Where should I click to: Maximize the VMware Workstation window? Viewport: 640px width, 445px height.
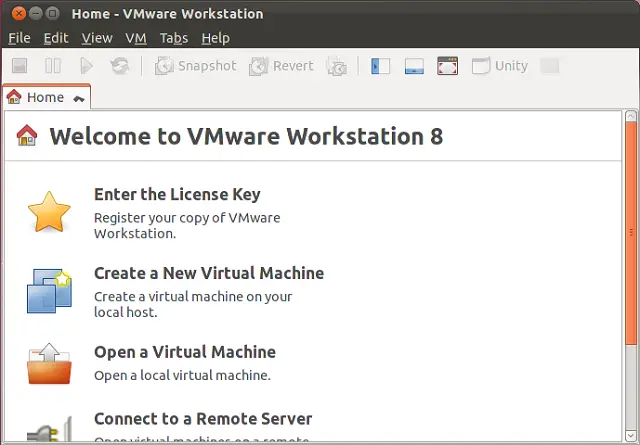52,13
